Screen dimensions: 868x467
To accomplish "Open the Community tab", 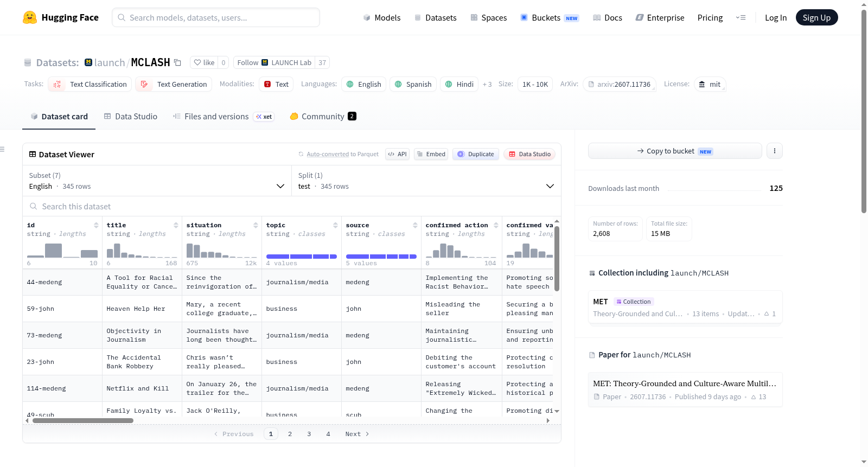I will 323,116.
